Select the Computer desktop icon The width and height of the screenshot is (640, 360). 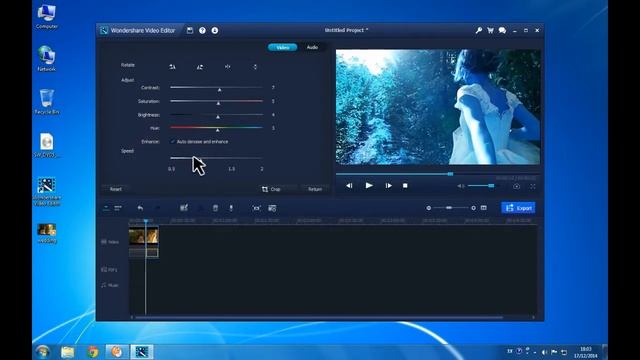(x=47, y=17)
